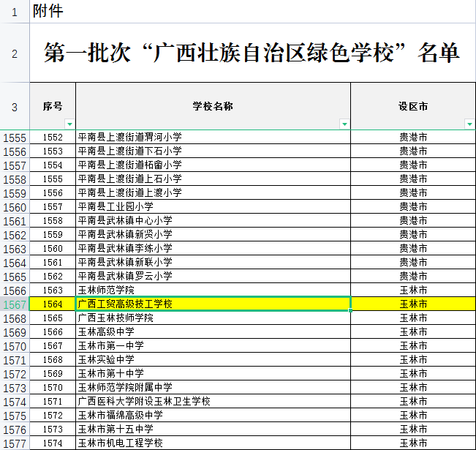Click the title cell 第一批次绿色学校名单
Image resolution: width=476 pixels, height=450 pixels.
click(252, 53)
